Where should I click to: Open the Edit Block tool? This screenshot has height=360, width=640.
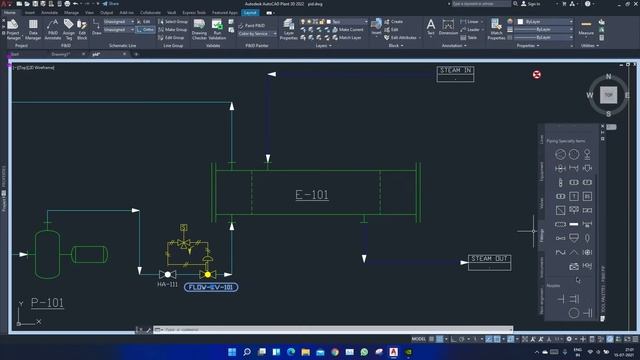click(82, 29)
